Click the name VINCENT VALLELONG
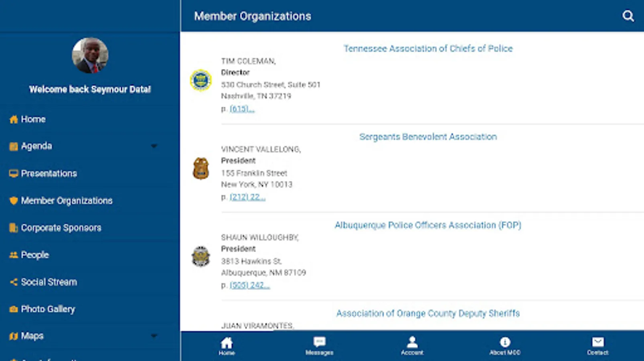Image resolution: width=644 pixels, height=361 pixels. coord(261,149)
